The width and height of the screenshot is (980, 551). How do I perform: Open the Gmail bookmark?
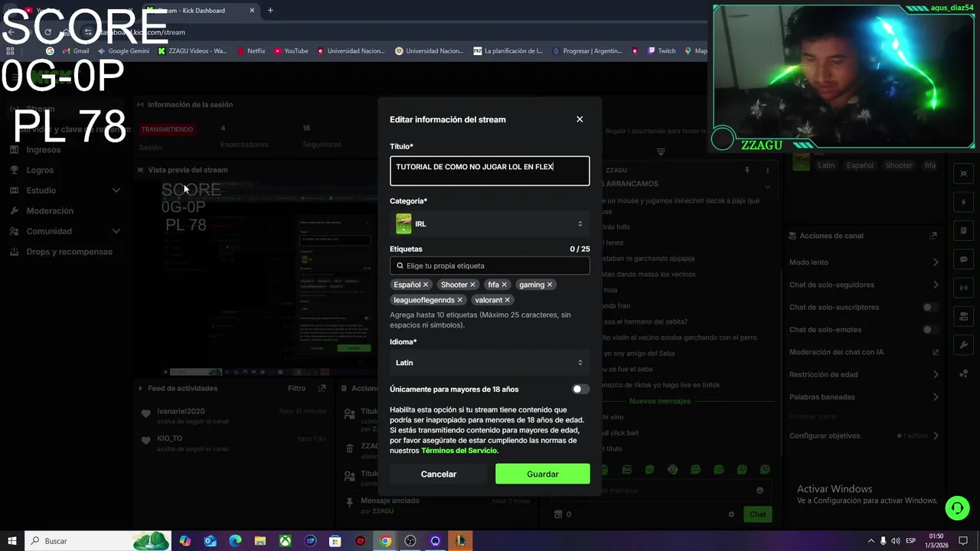coord(75,51)
